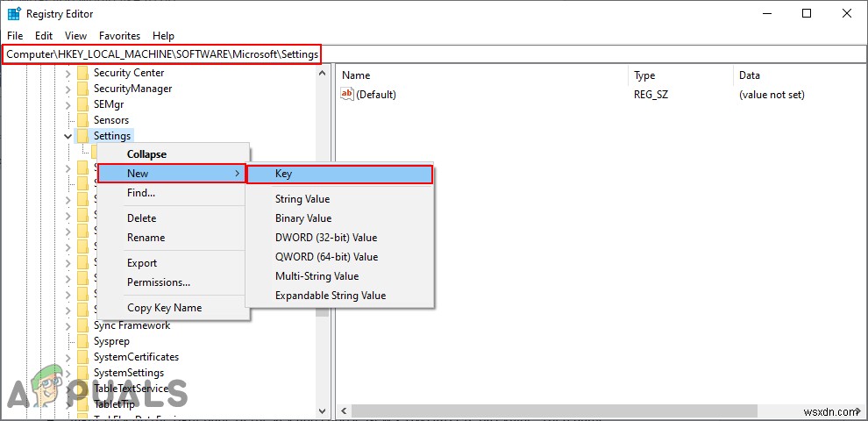Select the (Default) value entry
868x421 pixels.
coord(376,95)
